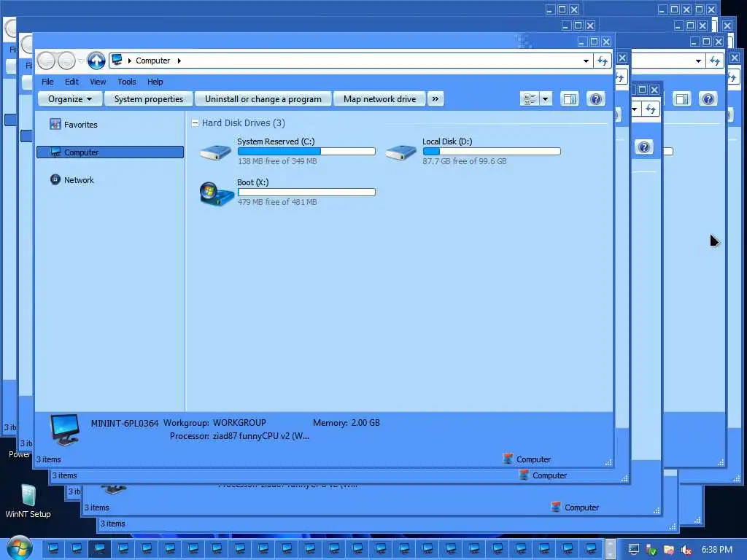
Task: Open the File menu
Action: coord(47,82)
